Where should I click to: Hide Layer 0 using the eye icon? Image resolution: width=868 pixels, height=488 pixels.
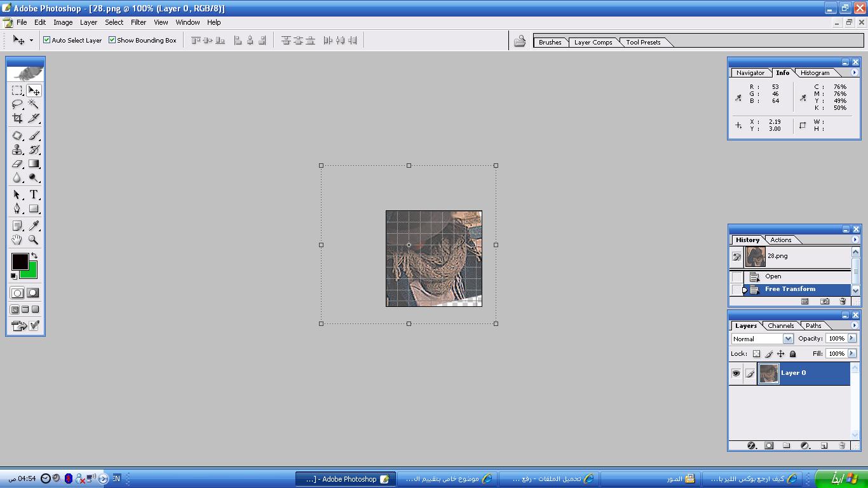coord(736,374)
